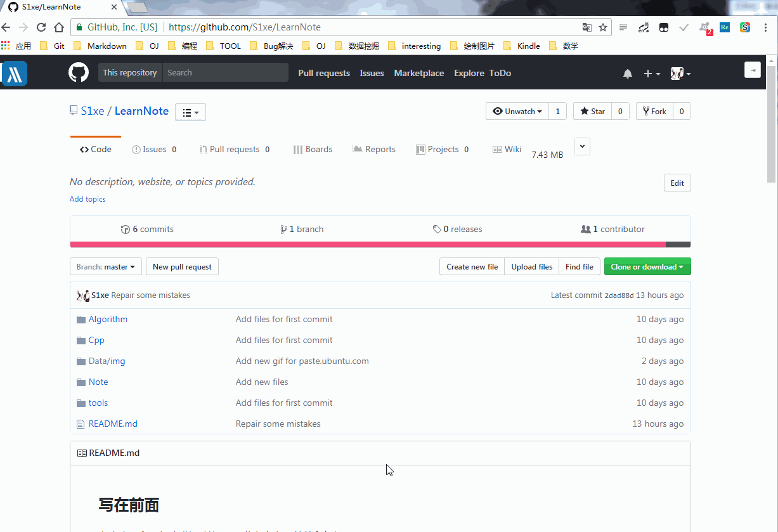Switch to the Projects tab
The height and width of the screenshot is (532, 778).
pos(443,150)
